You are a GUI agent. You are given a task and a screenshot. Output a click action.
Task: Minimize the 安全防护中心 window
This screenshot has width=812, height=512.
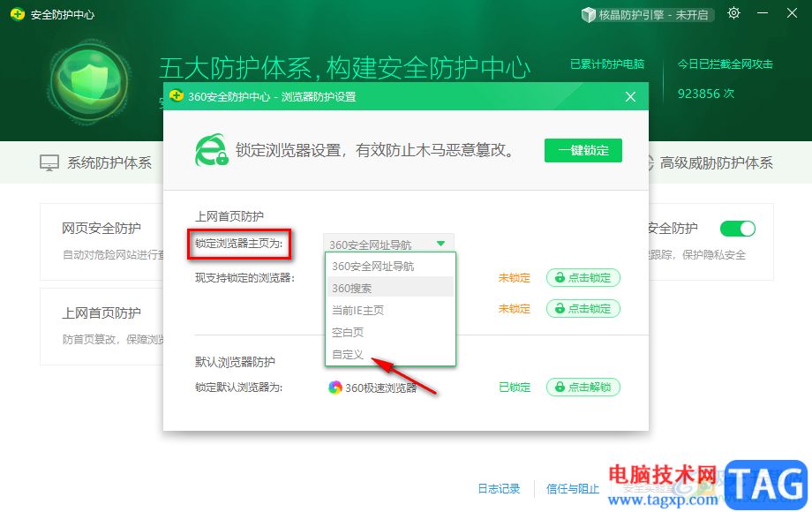coord(763,13)
